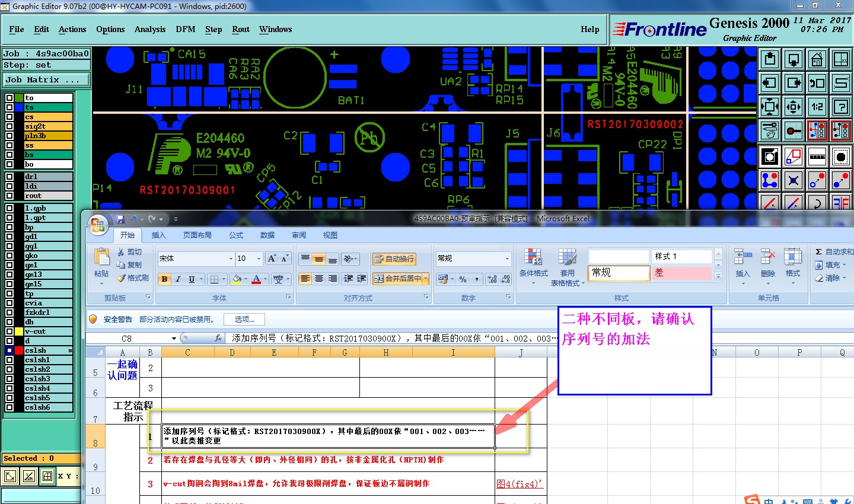Open the font name dropdown (宋体)
Image resolution: width=854 pixels, height=504 pixels.
[231, 259]
